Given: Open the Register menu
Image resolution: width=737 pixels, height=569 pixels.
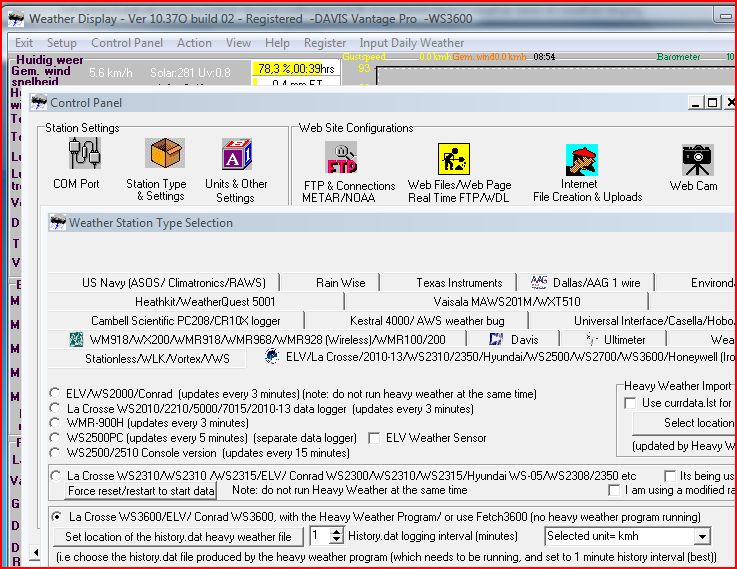Looking at the screenshot, I should pyautogui.click(x=325, y=43).
